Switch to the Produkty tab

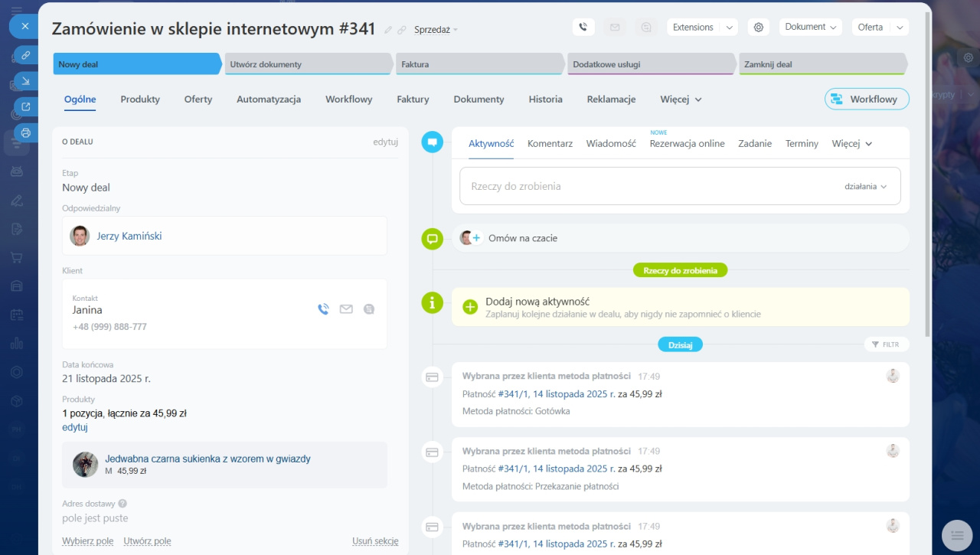pyautogui.click(x=140, y=100)
